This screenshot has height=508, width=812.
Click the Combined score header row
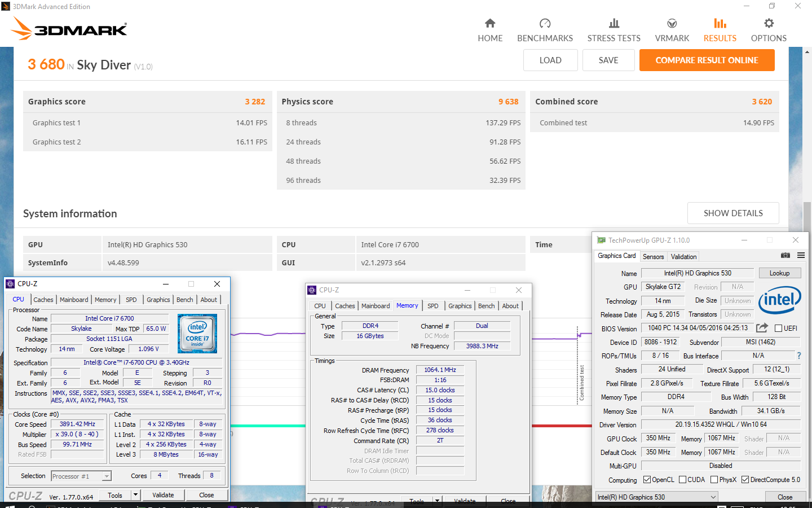(x=654, y=102)
